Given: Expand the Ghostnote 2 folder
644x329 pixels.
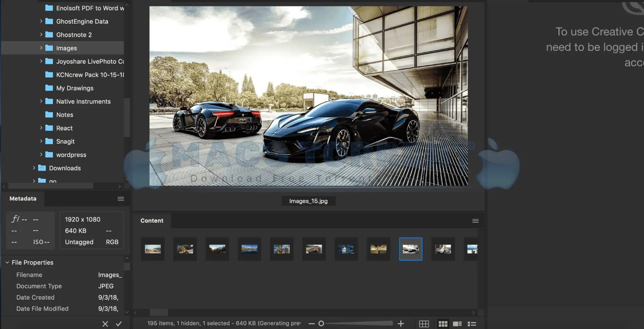Looking at the screenshot, I should pos(41,34).
